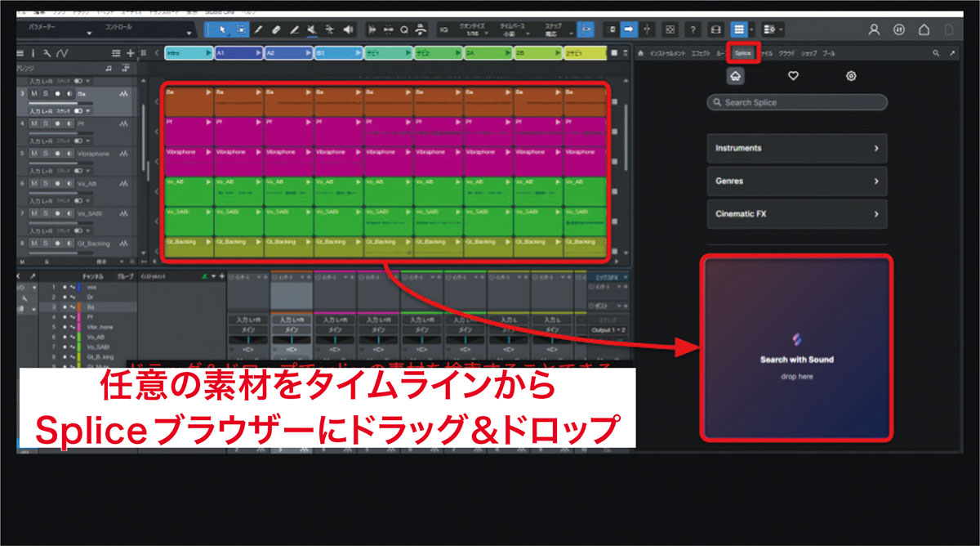Select the Split (knife) tool
This screenshot has width=980, height=546.
coord(258,29)
